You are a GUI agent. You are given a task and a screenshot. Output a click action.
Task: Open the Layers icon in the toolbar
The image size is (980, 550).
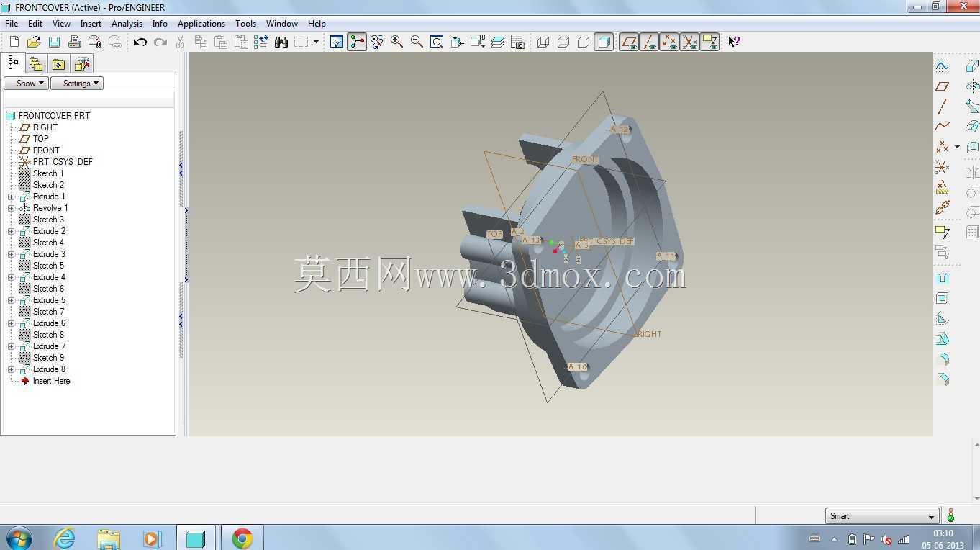tap(498, 42)
